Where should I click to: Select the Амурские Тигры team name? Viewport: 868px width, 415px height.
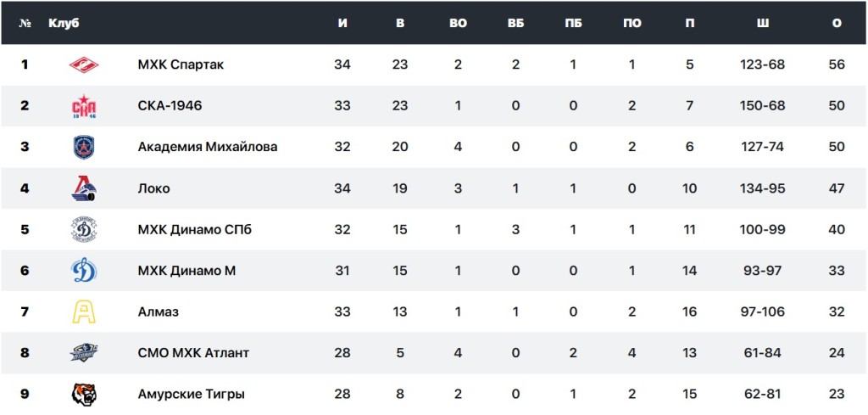coord(191,394)
